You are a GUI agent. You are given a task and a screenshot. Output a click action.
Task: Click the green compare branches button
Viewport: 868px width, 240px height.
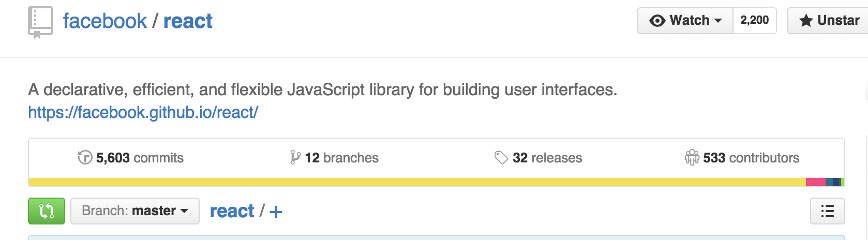click(47, 211)
